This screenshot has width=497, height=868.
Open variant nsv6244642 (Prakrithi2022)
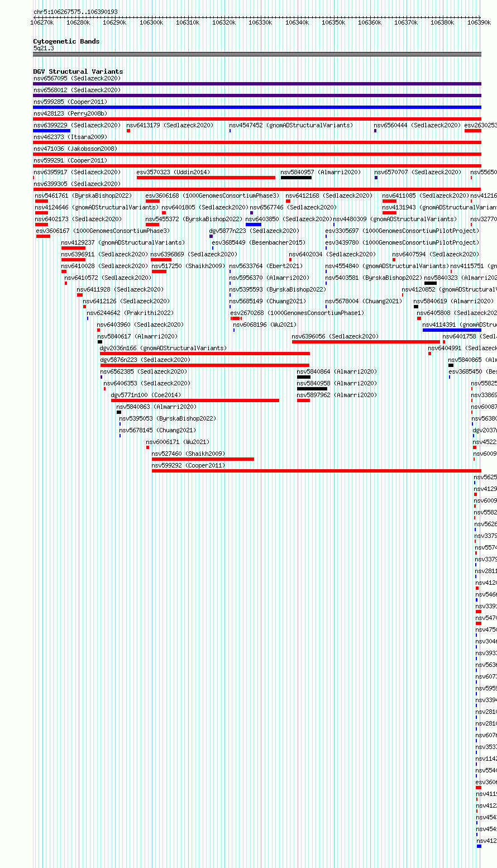click(x=130, y=313)
